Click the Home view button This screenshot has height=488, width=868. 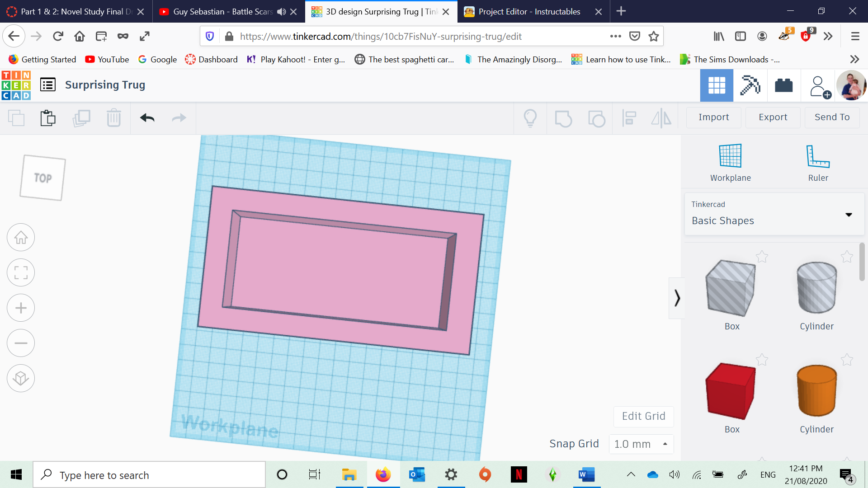tap(21, 237)
